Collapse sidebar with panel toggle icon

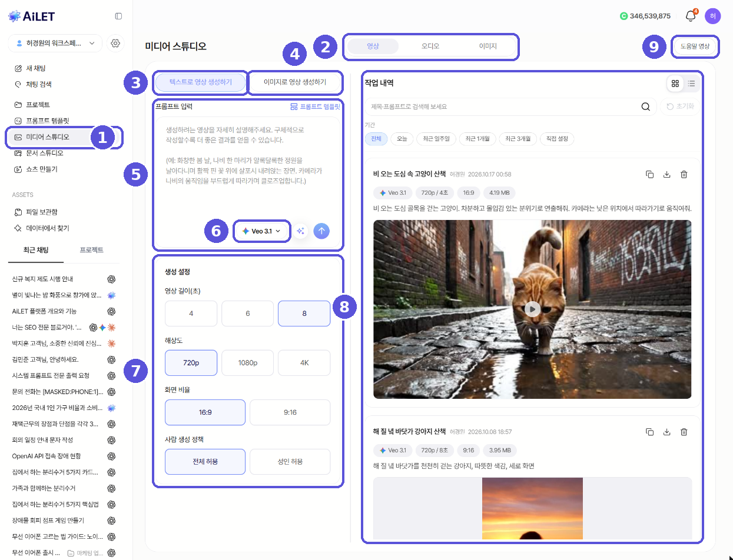(118, 16)
